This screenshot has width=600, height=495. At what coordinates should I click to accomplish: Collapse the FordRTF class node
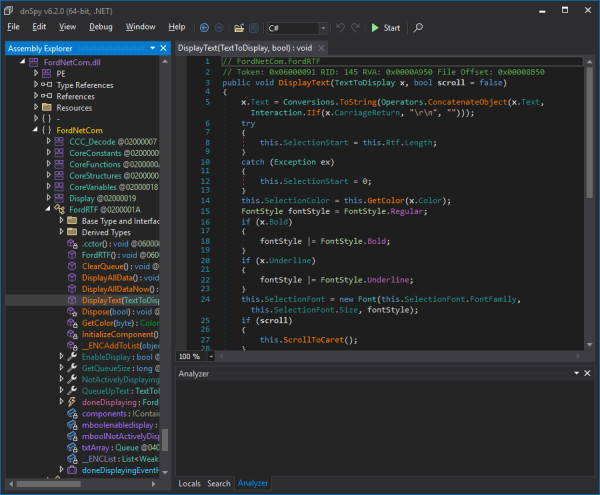48,209
